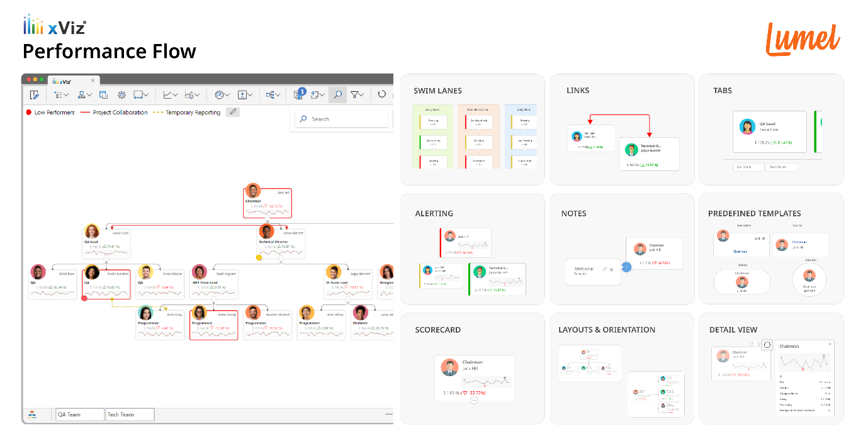The height and width of the screenshot is (434, 868).
Task: Toggle the magnifier search toolbar button
Action: 338,94
